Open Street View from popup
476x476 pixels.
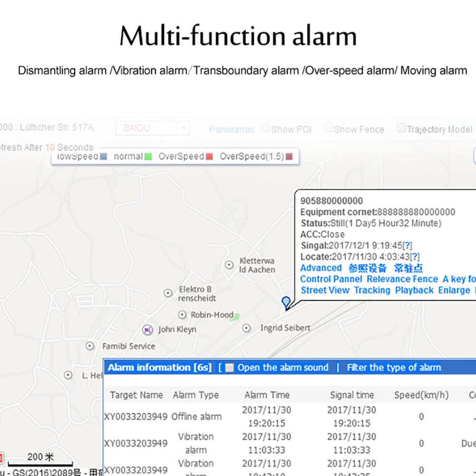pyautogui.click(x=325, y=291)
